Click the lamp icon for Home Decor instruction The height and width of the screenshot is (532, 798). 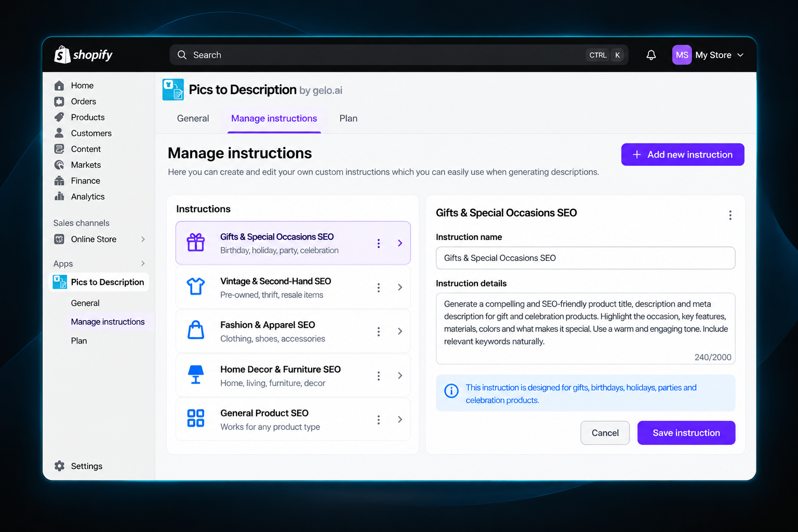click(196, 375)
